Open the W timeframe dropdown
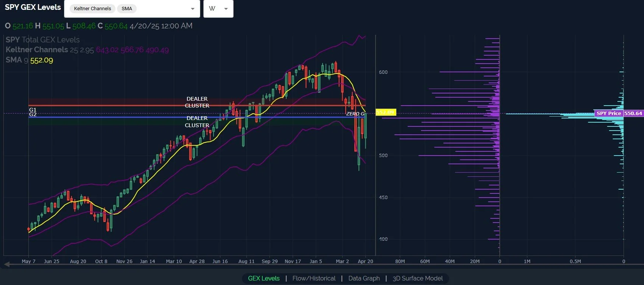Viewport: 644px width, 285px height. pos(218,9)
